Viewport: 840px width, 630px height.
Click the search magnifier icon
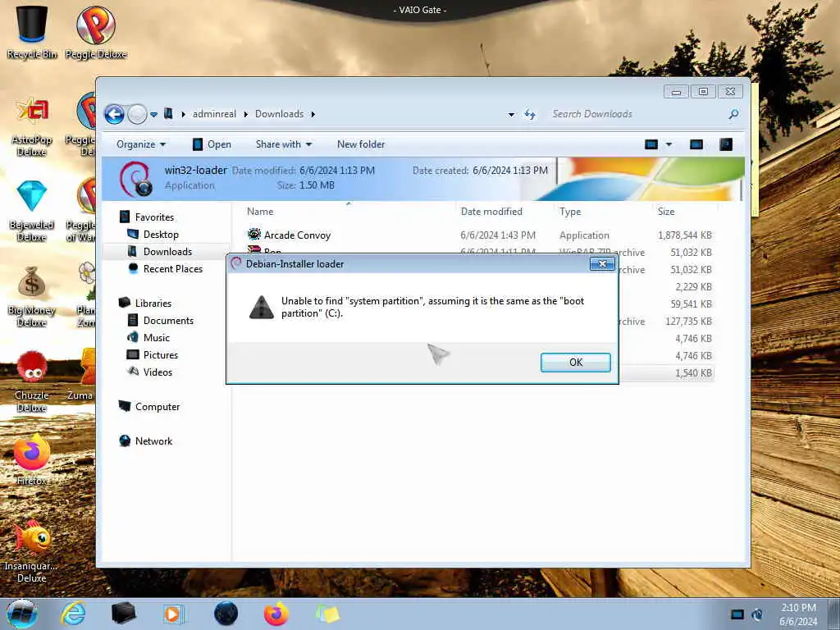(x=734, y=114)
